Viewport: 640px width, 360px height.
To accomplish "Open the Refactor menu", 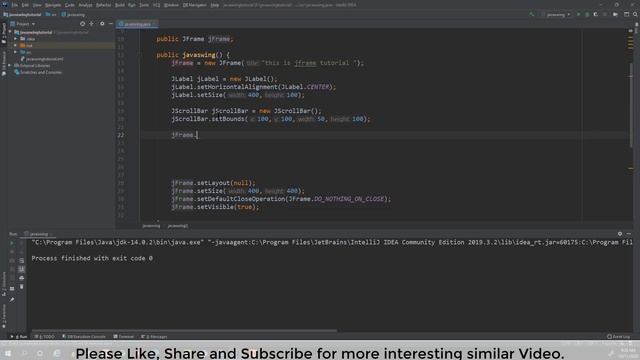I will (104, 5).
